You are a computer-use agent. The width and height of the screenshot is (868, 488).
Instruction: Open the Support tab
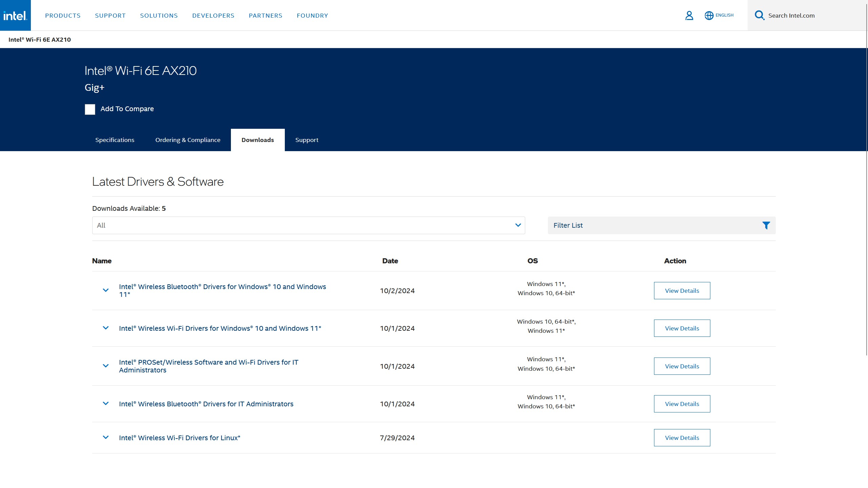coord(307,140)
